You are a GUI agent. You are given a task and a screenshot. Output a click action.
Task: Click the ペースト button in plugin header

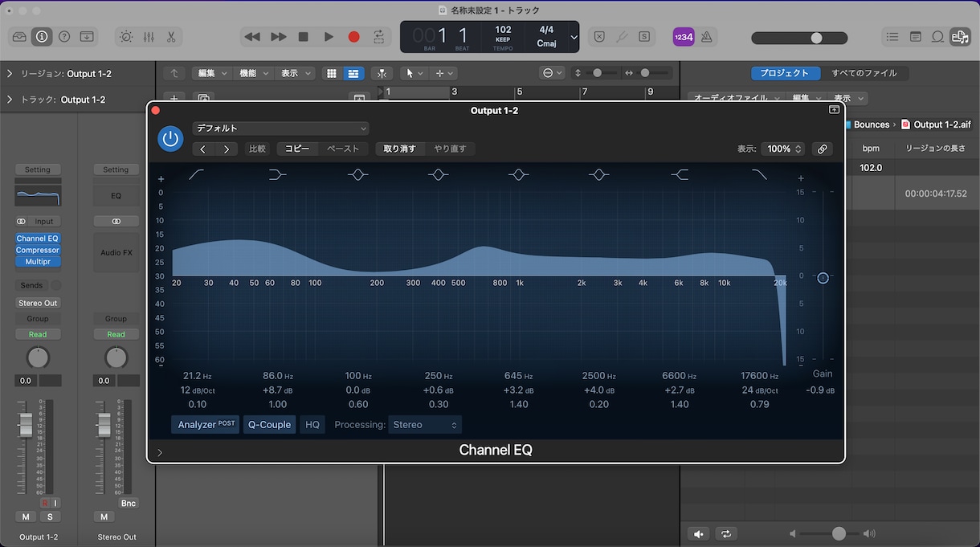pos(343,149)
